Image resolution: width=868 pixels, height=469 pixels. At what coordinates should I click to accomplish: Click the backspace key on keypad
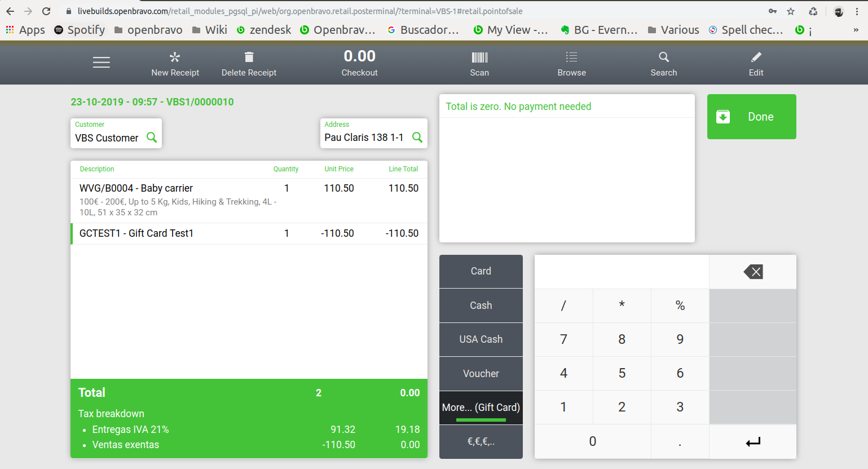click(x=753, y=272)
